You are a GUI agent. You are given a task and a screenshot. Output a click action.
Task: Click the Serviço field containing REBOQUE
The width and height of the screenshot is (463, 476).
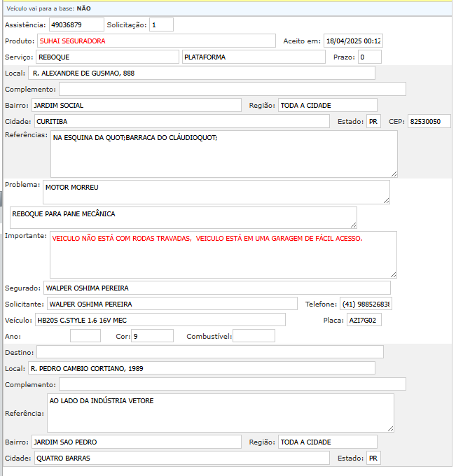[107, 57]
